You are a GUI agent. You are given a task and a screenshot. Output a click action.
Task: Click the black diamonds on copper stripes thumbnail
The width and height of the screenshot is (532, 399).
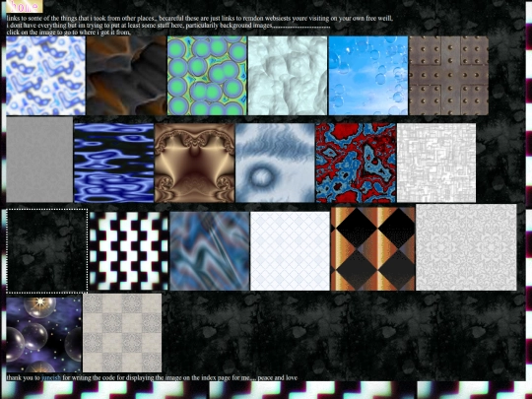[372, 249]
